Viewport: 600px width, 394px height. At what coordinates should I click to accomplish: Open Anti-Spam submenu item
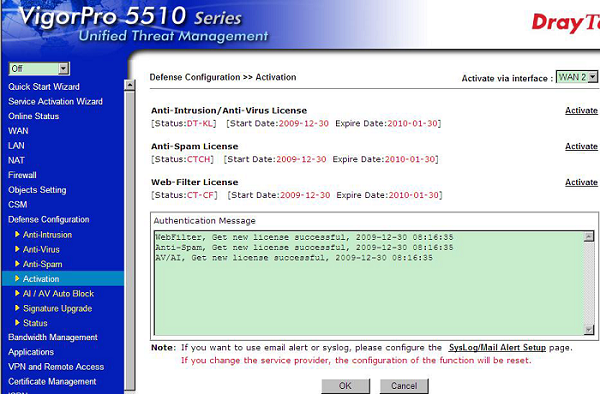pos(42,264)
